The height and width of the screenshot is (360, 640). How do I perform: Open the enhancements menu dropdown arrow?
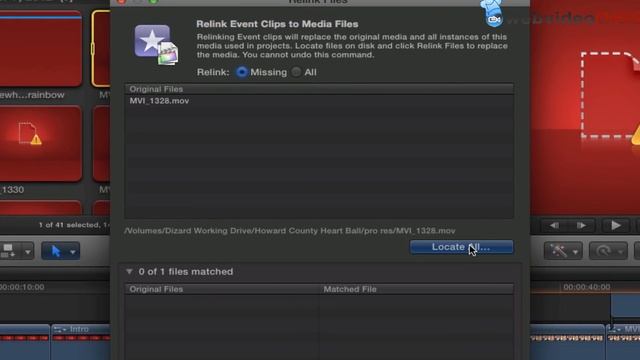pyautogui.click(x=575, y=252)
